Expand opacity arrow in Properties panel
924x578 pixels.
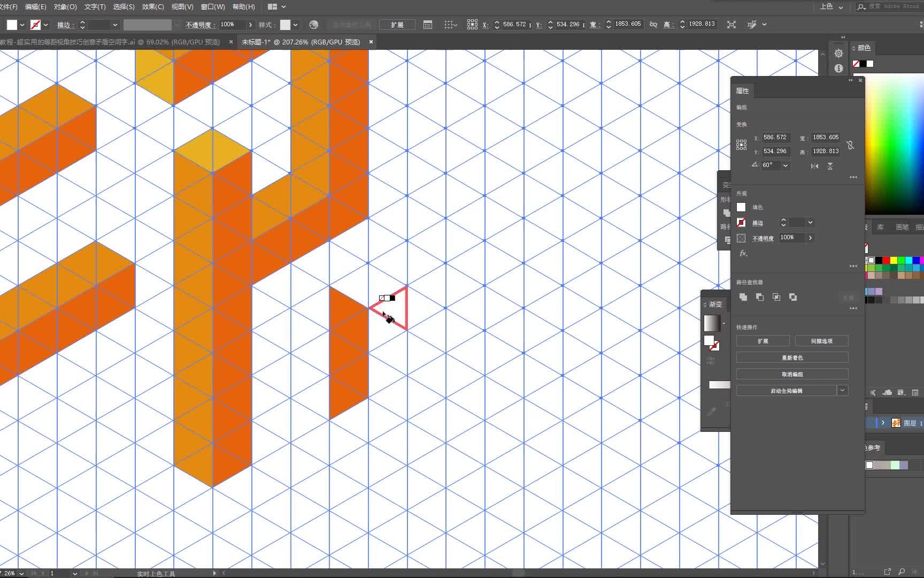811,238
